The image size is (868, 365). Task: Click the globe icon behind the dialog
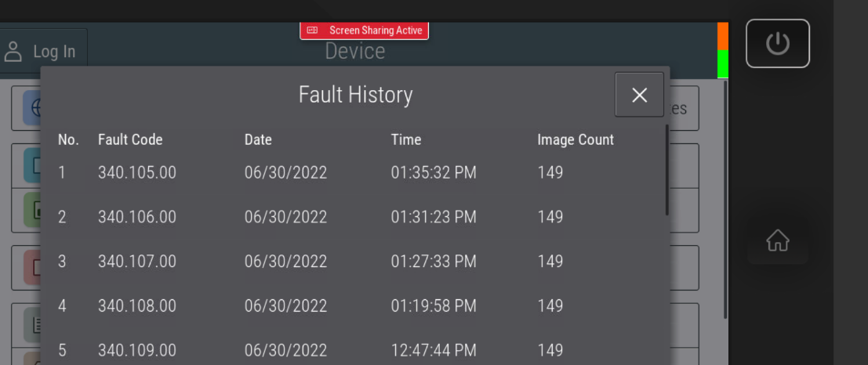point(33,107)
